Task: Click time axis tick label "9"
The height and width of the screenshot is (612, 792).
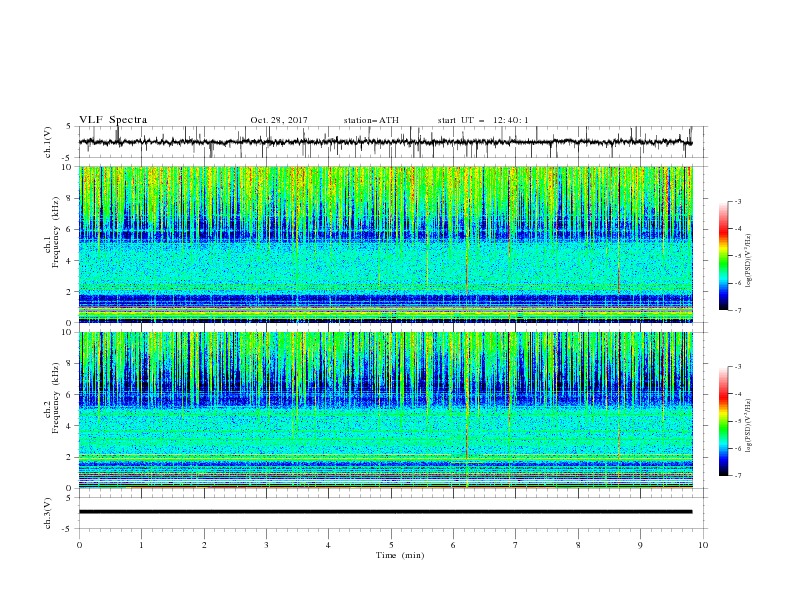Action: click(640, 545)
